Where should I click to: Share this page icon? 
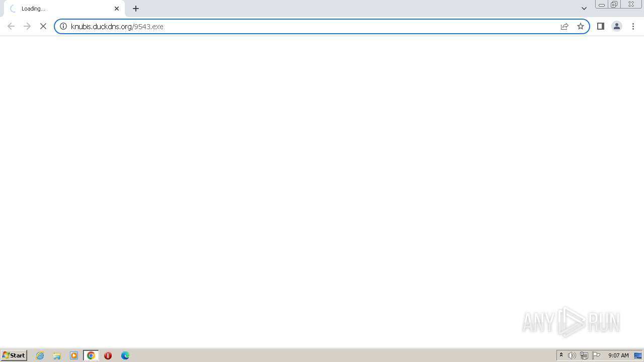pyautogui.click(x=565, y=26)
